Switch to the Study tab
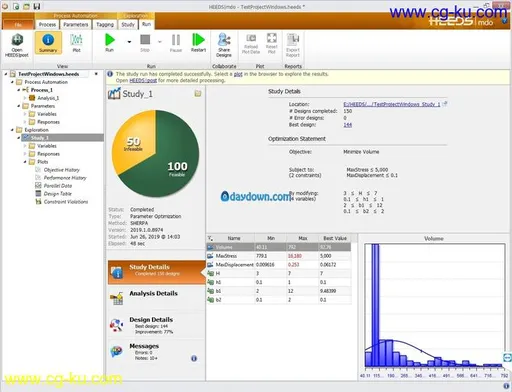The width and height of the screenshot is (512, 392). pyautogui.click(x=128, y=24)
